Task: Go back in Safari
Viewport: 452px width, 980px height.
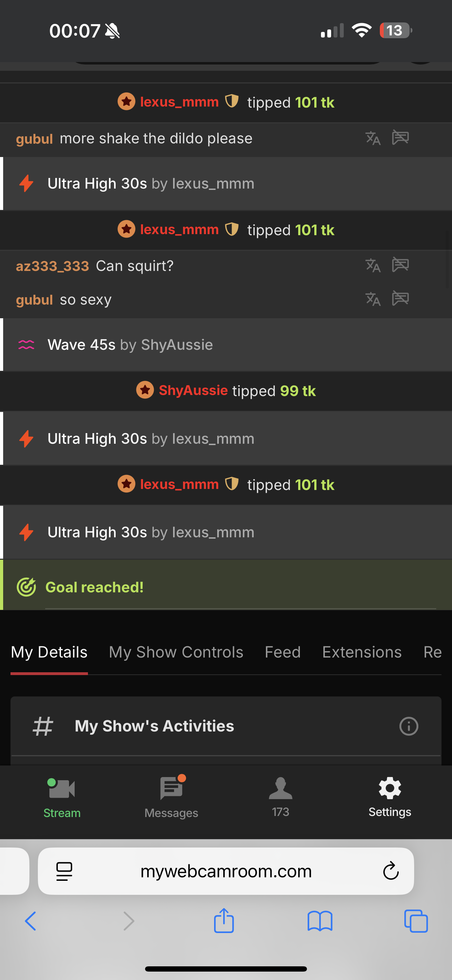Action: coord(30,921)
